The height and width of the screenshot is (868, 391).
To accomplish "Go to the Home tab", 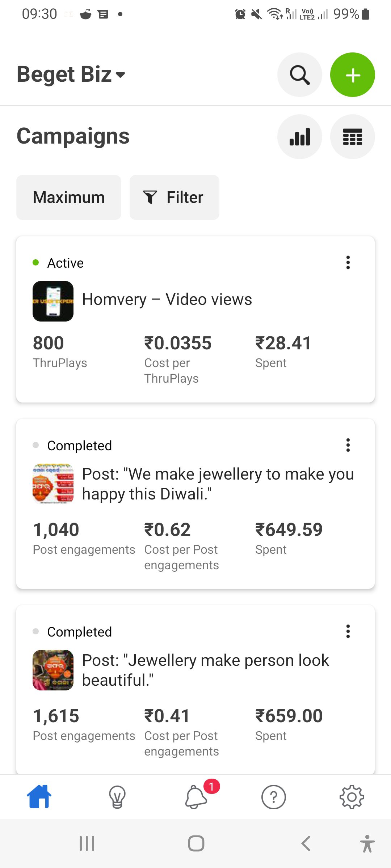I will click(x=39, y=796).
